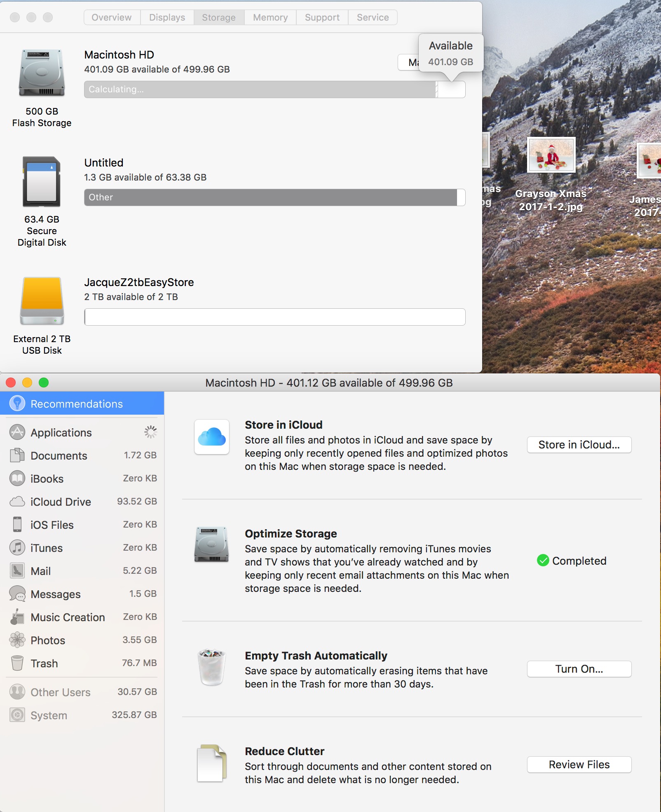The width and height of the screenshot is (661, 812).
Task: Click the System gear icon
Action: click(x=17, y=715)
